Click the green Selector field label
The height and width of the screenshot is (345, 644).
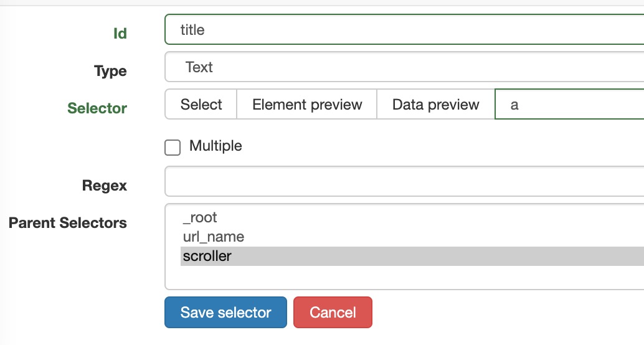[x=97, y=108]
